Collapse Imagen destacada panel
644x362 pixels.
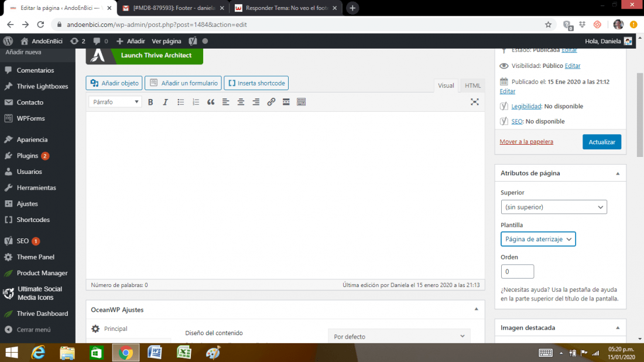click(617, 328)
